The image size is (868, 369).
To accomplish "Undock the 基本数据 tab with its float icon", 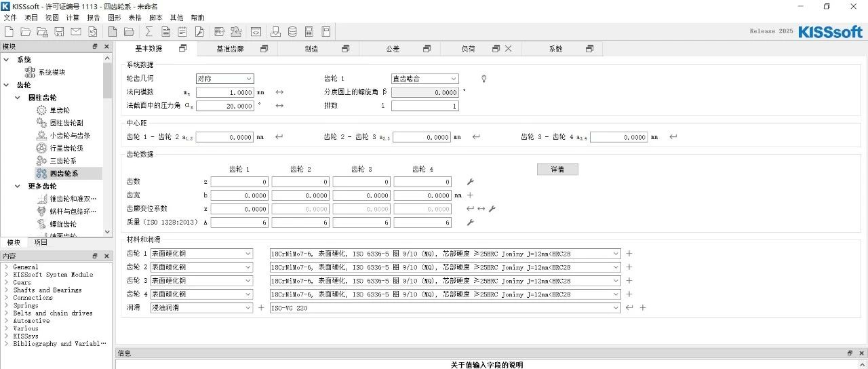I will click(x=183, y=49).
